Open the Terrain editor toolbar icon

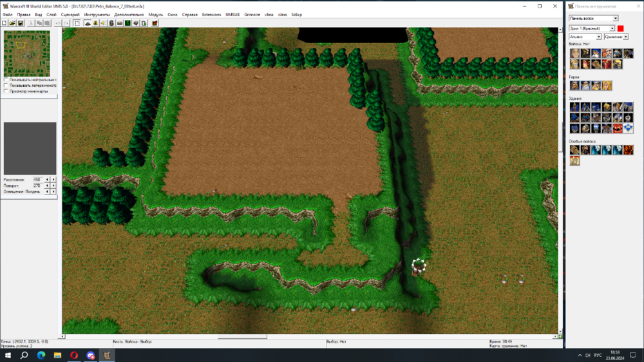[88, 23]
